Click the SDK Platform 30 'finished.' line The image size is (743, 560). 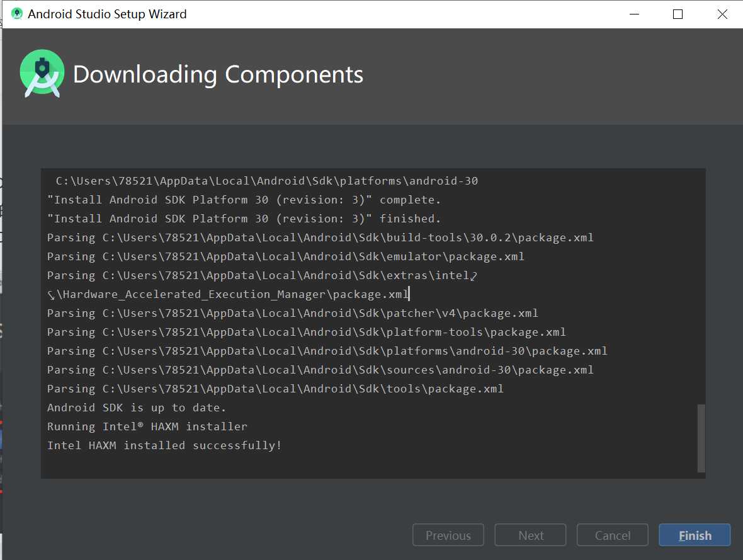tap(244, 218)
